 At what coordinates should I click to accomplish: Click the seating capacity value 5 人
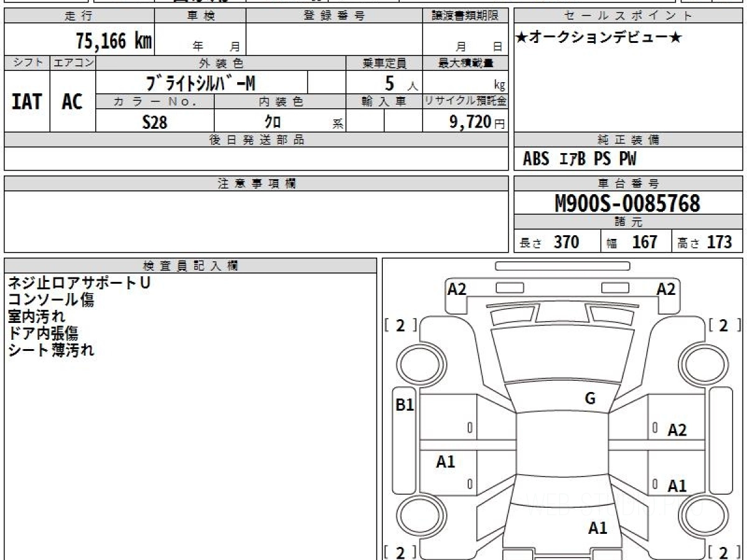tap(401, 82)
